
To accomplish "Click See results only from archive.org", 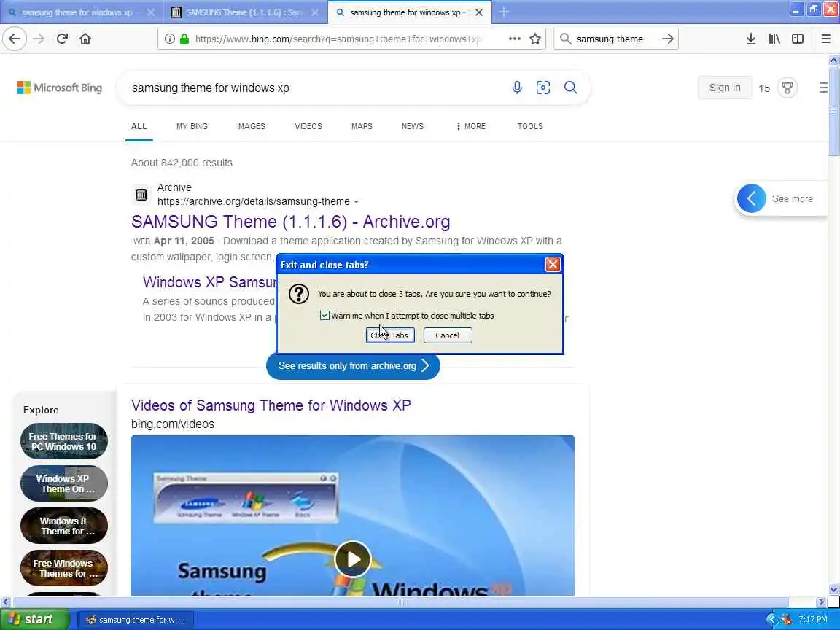I will click(353, 366).
